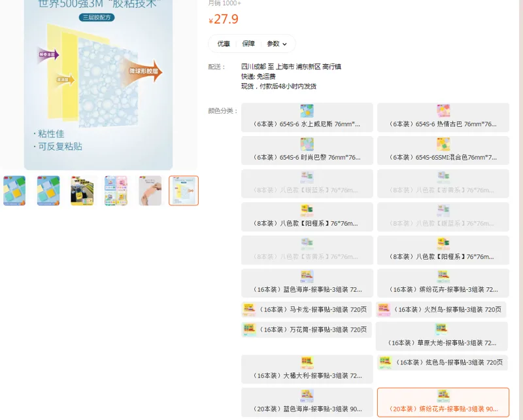Click the 月销 1000+ sales text
This screenshot has height=420, width=523.
coord(224,3)
